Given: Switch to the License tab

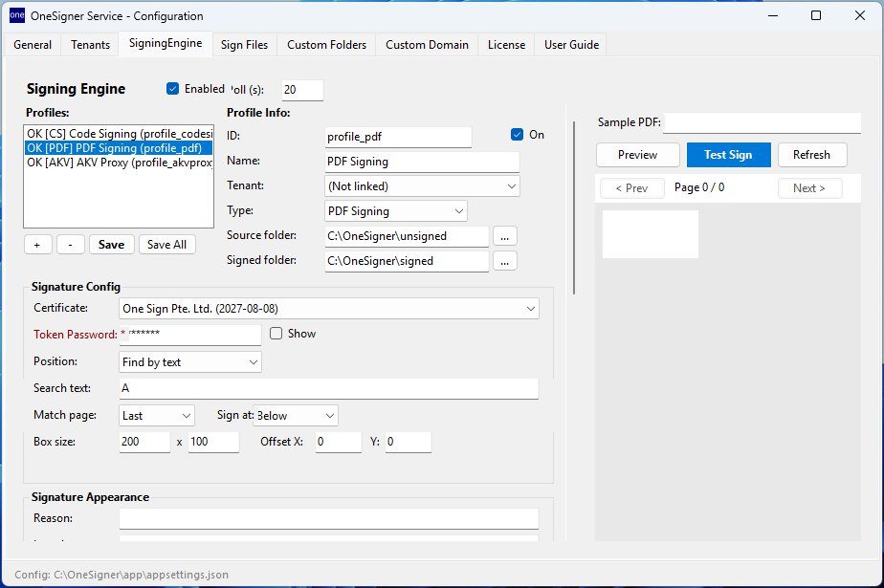Looking at the screenshot, I should point(506,45).
